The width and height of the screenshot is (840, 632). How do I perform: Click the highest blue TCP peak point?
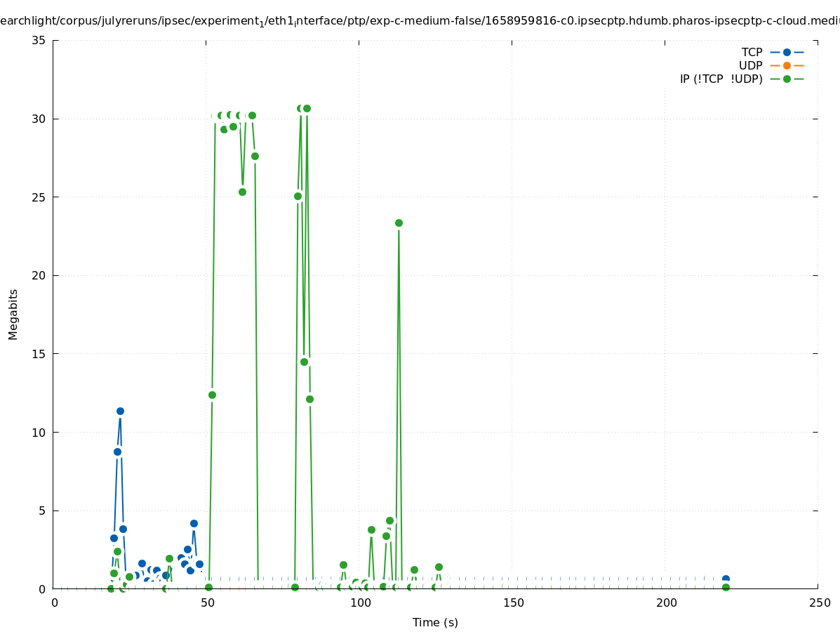[120, 411]
